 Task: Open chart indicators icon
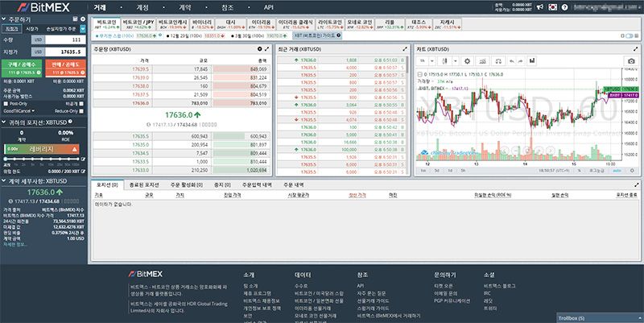tap(482, 61)
